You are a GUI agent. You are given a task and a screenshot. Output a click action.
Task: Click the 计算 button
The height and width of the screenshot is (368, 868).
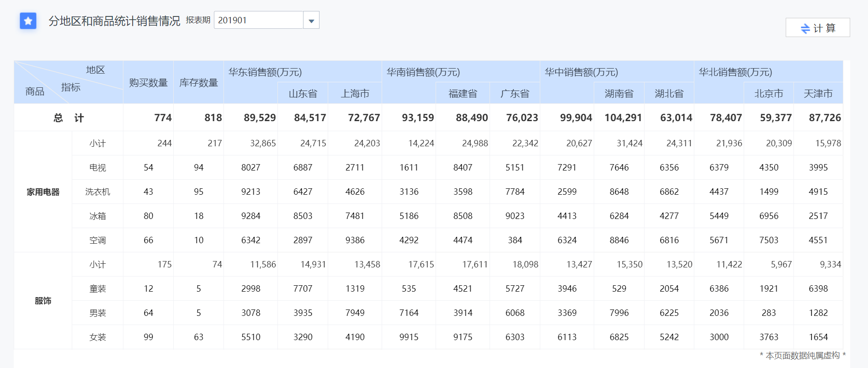[818, 28]
